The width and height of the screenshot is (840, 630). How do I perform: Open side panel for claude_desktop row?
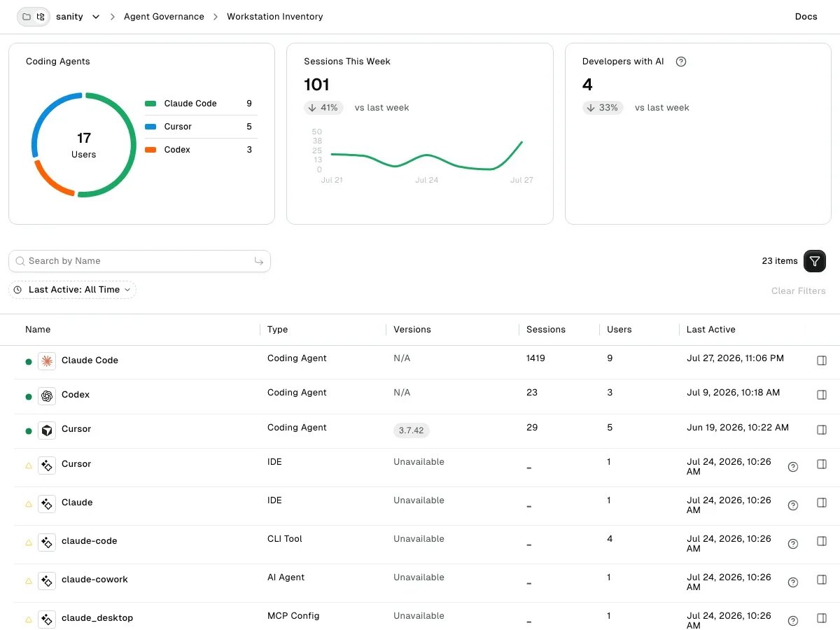822,619
